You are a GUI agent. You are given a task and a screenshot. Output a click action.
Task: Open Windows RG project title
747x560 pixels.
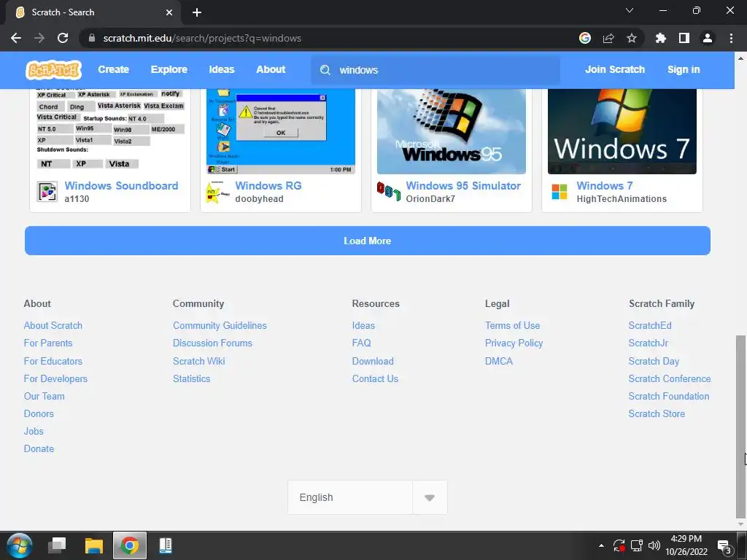point(268,186)
